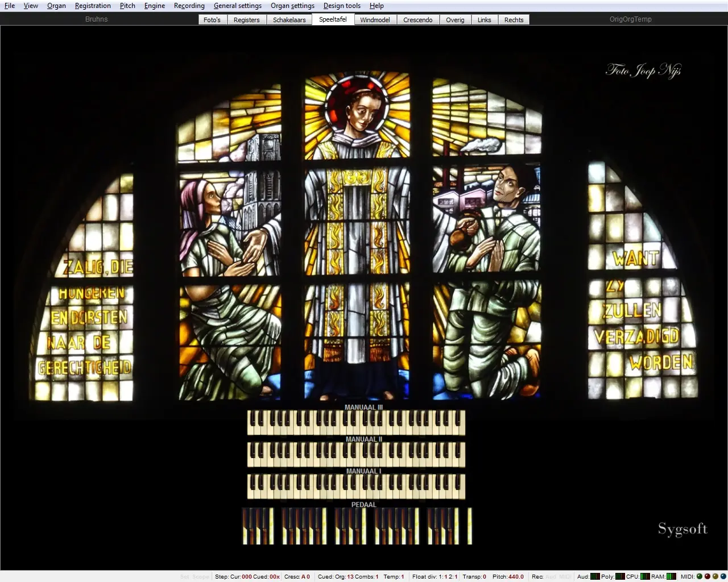Click the Aud level meter
Image resolution: width=728 pixels, height=582 pixels.
pos(595,576)
